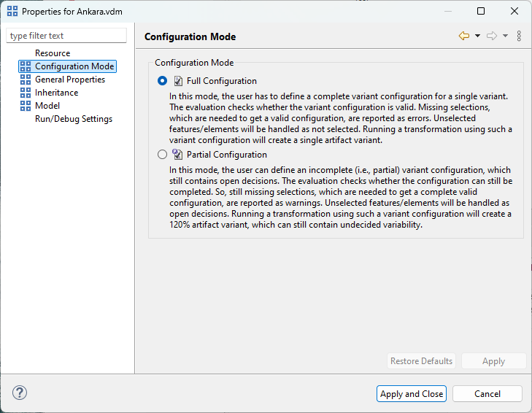532x413 pixels.
Task: Click the Model tree icon
Action: pos(26,106)
